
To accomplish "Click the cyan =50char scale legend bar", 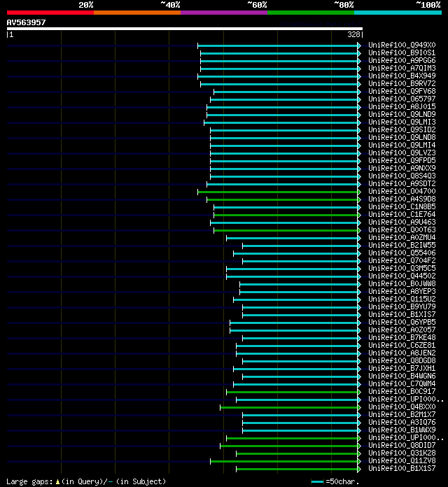I will click(317, 481).
